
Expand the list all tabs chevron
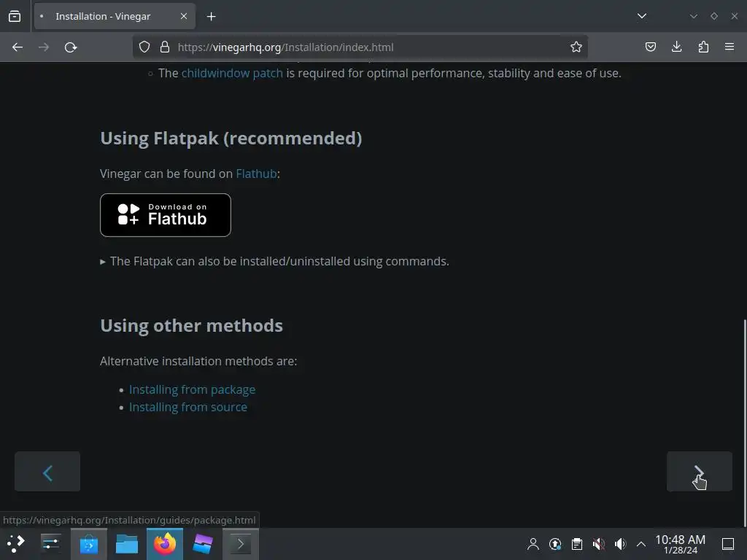point(642,16)
